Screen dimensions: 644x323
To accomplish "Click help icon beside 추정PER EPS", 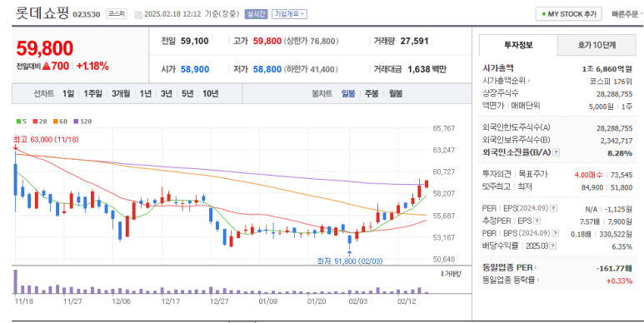I will (x=537, y=221).
